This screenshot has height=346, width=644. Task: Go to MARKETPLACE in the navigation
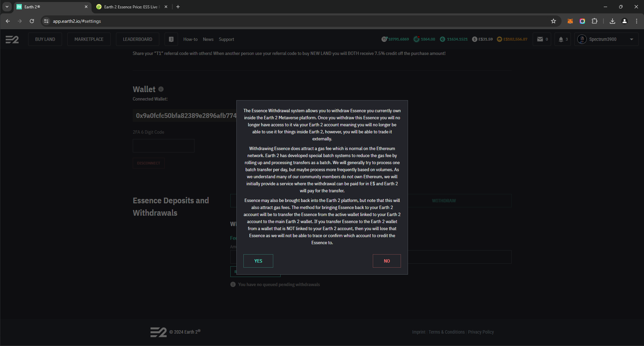(x=89, y=39)
